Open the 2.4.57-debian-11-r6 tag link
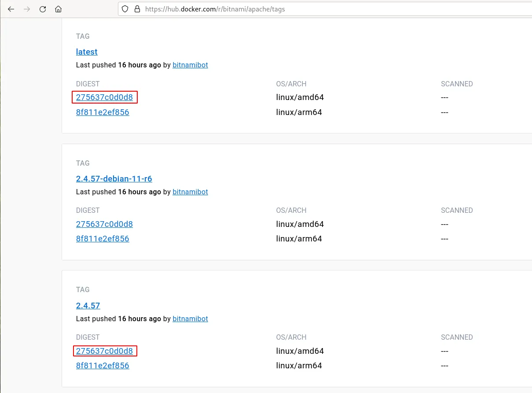The height and width of the screenshot is (393, 532). point(114,179)
